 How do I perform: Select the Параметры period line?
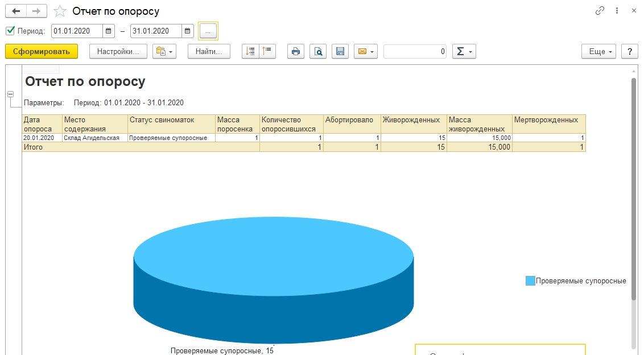click(x=104, y=103)
